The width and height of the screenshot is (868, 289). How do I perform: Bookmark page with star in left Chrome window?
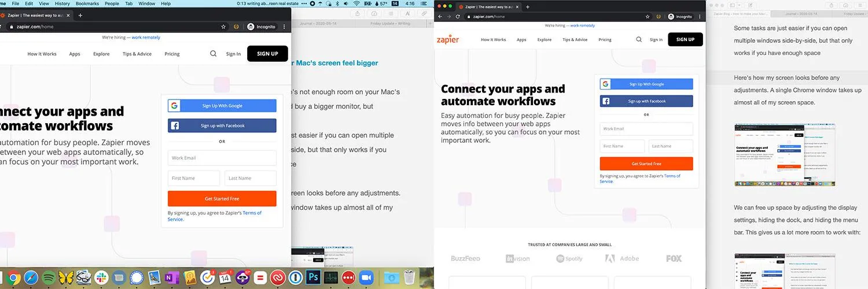point(223,27)
